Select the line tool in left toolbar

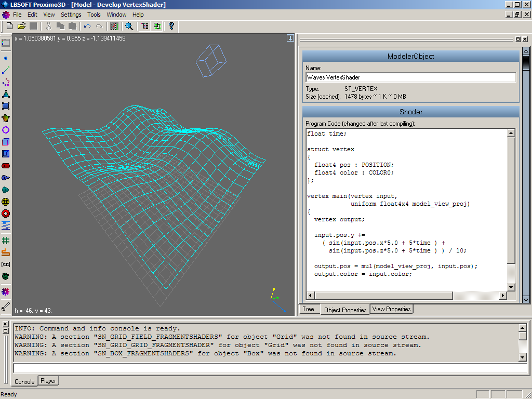pos(6,70)
